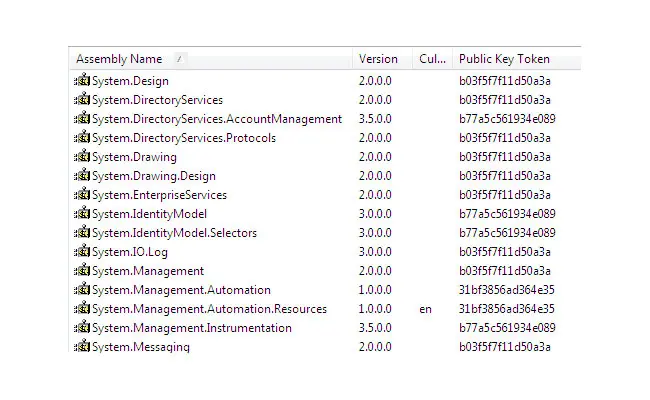The height and width of the screenshot is (400, 650).
Task: Click the 'en' culture value
Action: 425,310
